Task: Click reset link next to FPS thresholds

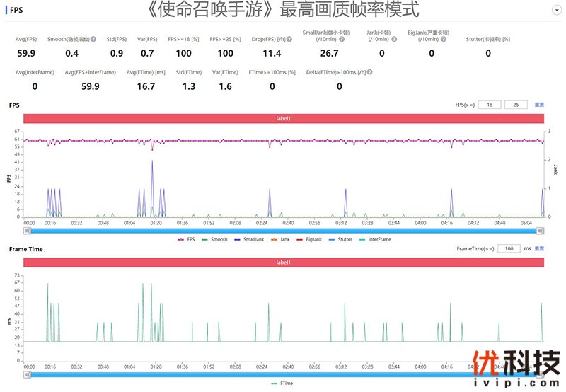Action: [x=539, y=105]
